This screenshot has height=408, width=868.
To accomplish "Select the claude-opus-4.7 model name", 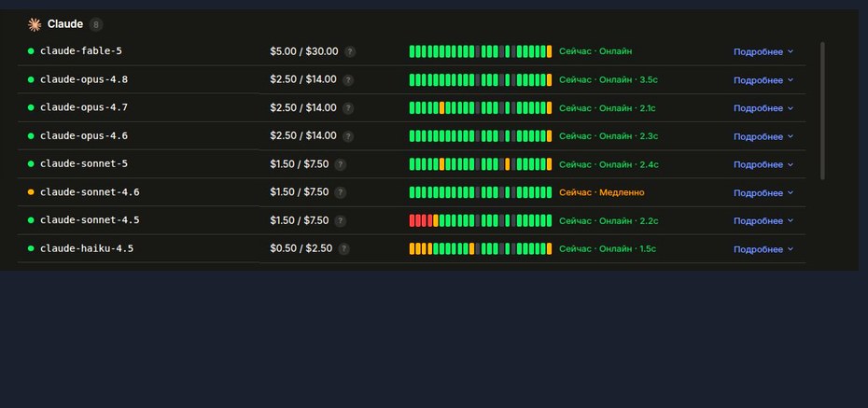I will 84,107.
